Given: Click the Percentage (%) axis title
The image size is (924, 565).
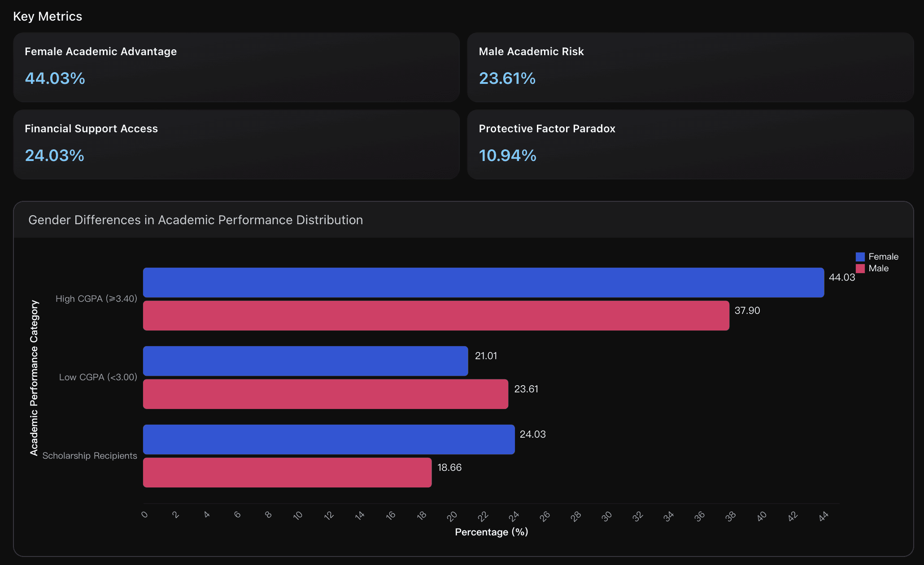Looking at the screenshot, I should point(491,532).
